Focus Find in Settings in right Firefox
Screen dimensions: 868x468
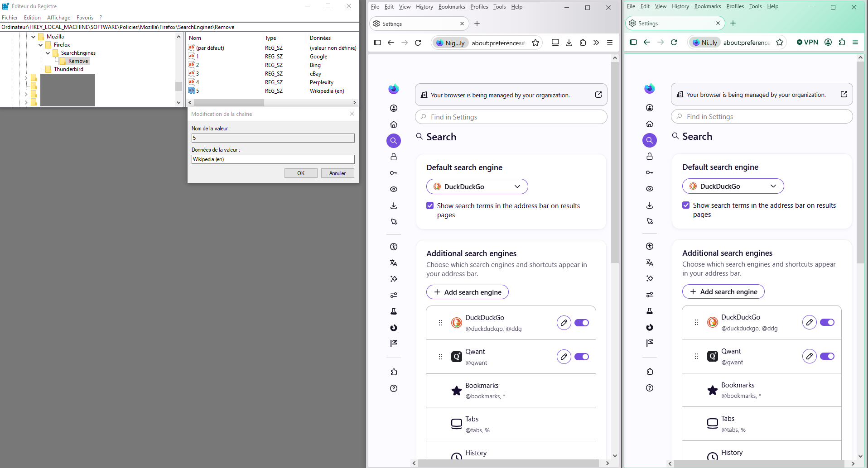pyautogui.click(x=762, y=116)
